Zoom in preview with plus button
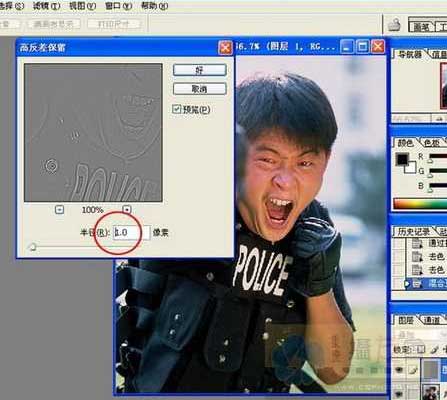This screenshot has width=447, height=400. tap(127, 210)
